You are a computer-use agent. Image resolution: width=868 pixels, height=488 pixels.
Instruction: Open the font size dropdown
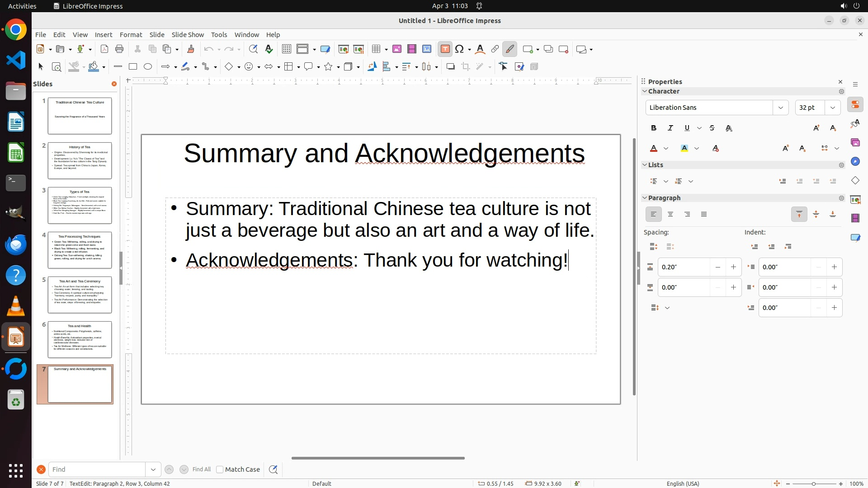pos(833,108)
